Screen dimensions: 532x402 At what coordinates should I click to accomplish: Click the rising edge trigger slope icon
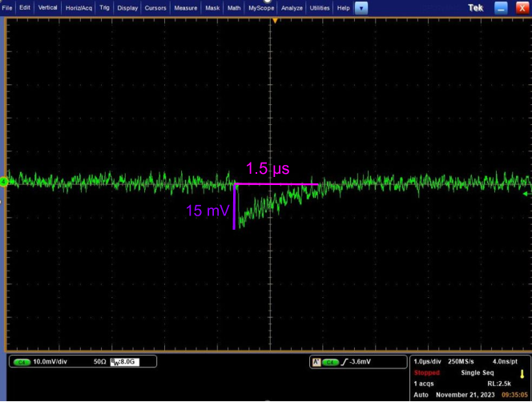[x=345, y=363]
